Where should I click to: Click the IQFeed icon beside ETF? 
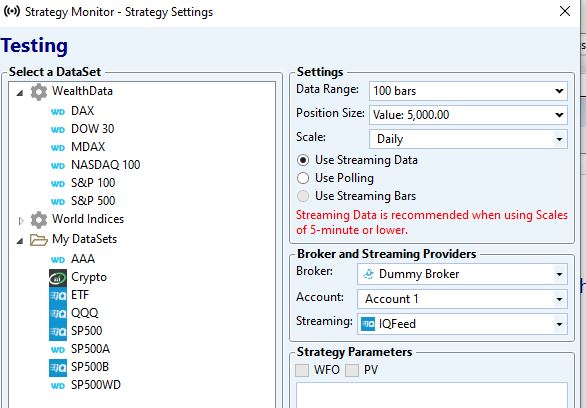click(58, 296)
